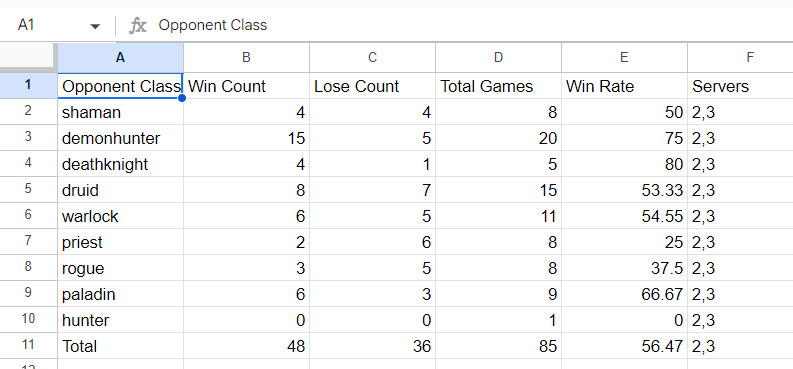Select the Win Rate header cell
The width and height of the screenshot is (793, 369).
pyautogui.click(x=625, y=86)
